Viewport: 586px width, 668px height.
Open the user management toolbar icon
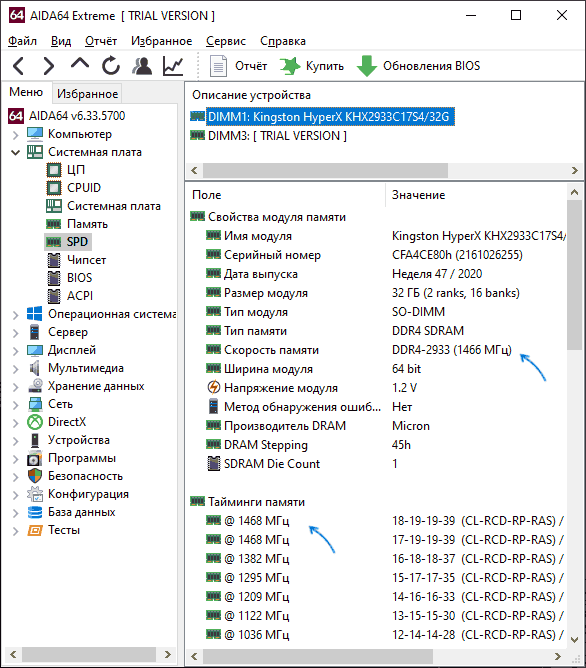(142, 66)
